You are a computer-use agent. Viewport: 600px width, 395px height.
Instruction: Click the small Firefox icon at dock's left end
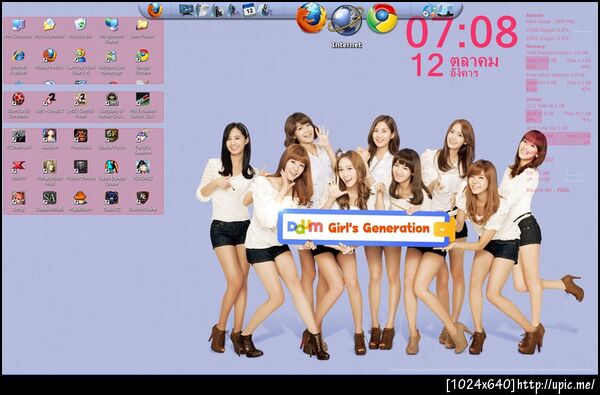click(155, 10)
